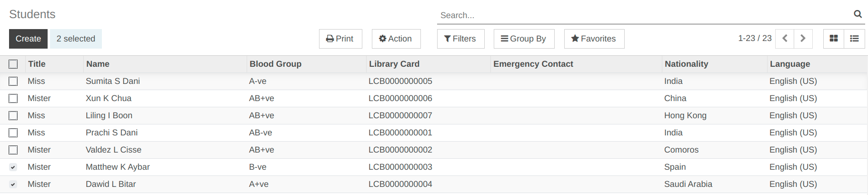Switch to list view icon
The height and width of the screenshot is (195, 868).
pyautogui.click(x=855, y=39)
